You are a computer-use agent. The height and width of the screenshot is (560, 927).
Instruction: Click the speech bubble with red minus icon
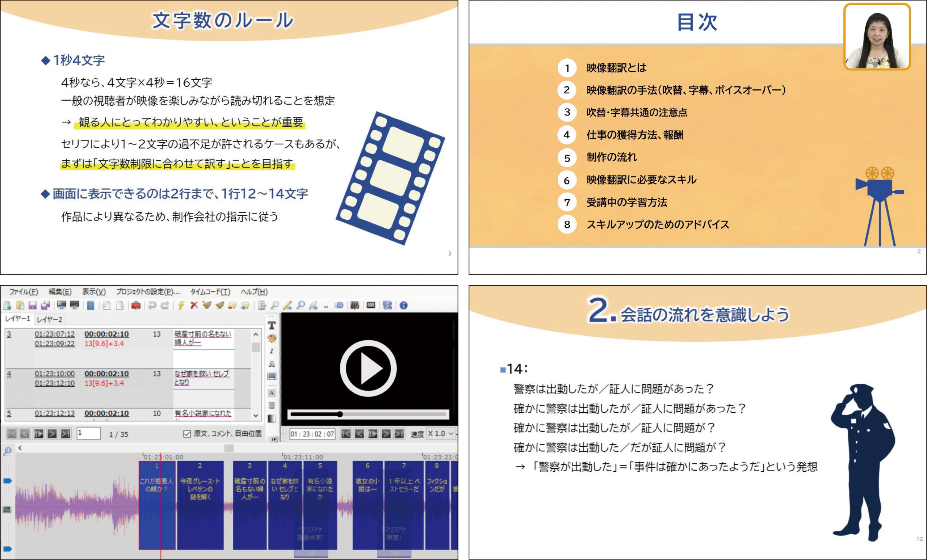tap(232, 306)
